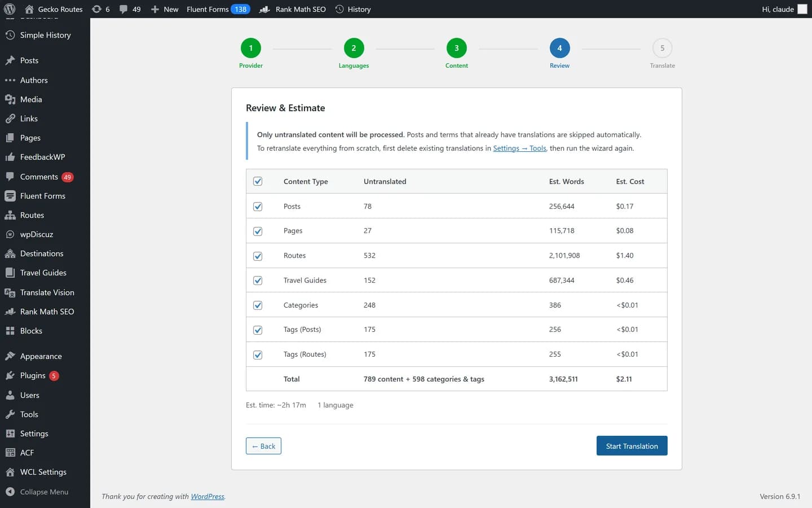
Task: Click the Back button in the wizard
Action: point(263,445)
